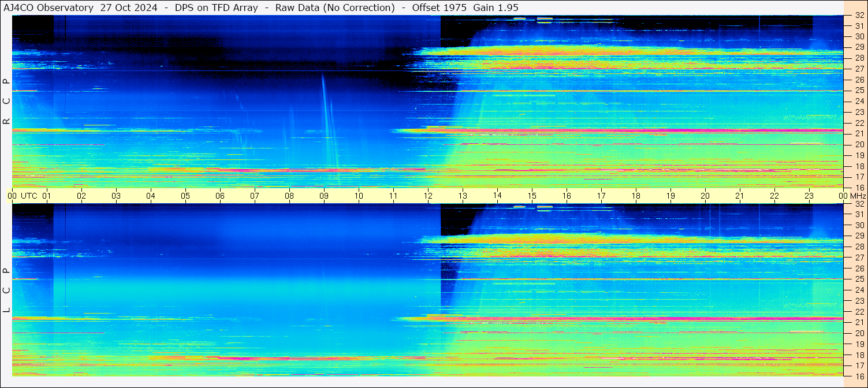Select hour 17 on the time axis
Image resolution: width=868 pixels, height=388 pixels.
pos(601,196)
